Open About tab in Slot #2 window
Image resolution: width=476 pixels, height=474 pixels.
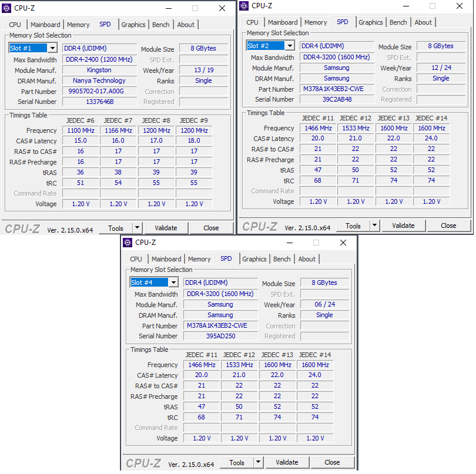click(423, 22)
